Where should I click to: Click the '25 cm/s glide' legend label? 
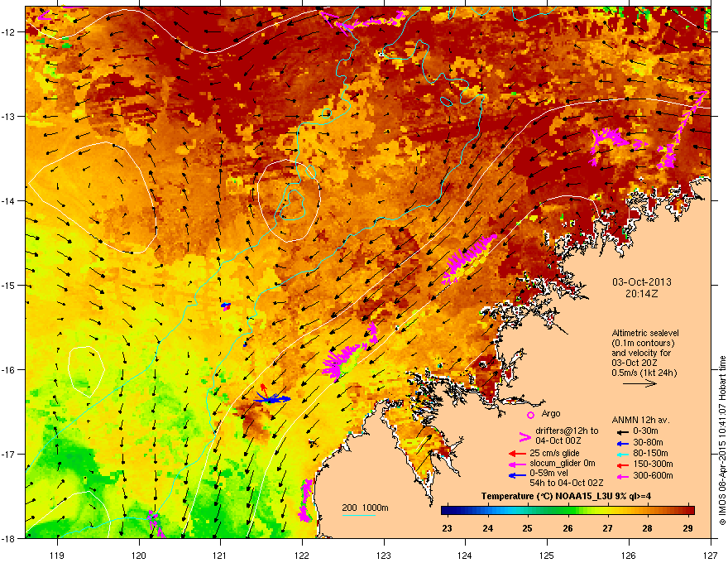pyautogui.click(x=555, y=453)
